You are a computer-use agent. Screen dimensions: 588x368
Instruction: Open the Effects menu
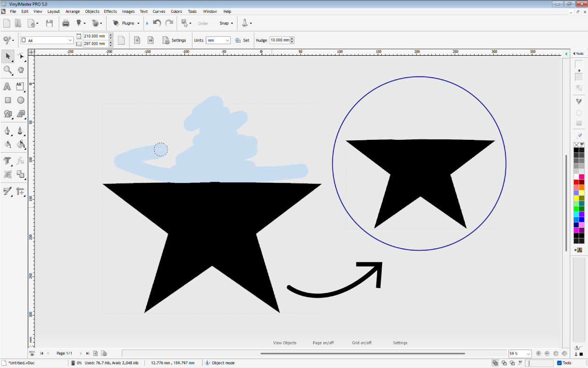[x=110, y=11]
